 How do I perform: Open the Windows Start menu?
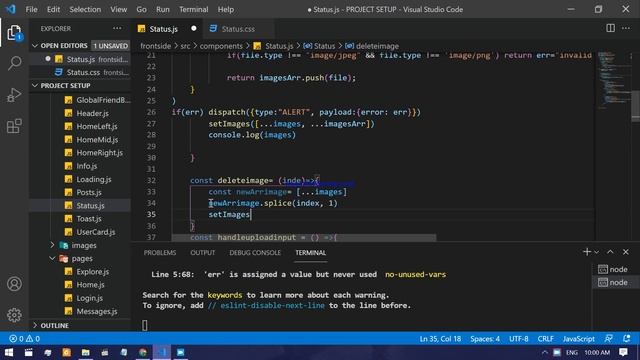pyautogui.click(x=9, y=352)
